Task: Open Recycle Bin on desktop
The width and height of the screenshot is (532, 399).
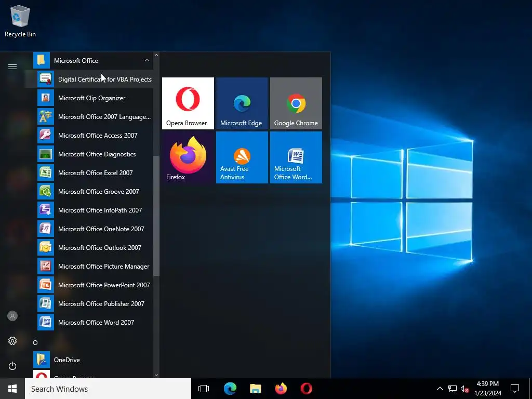Action: [20, 21]
